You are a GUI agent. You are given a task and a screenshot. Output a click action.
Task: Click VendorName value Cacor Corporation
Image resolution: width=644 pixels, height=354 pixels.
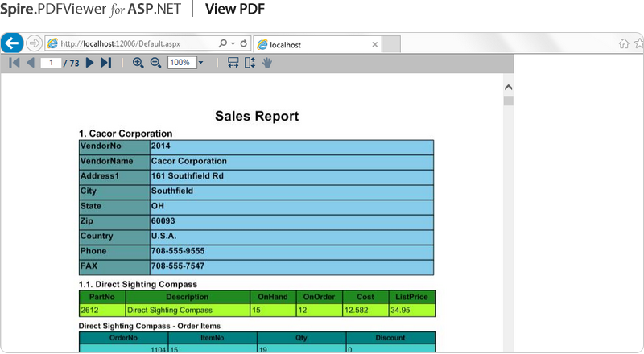coord(188,161)
